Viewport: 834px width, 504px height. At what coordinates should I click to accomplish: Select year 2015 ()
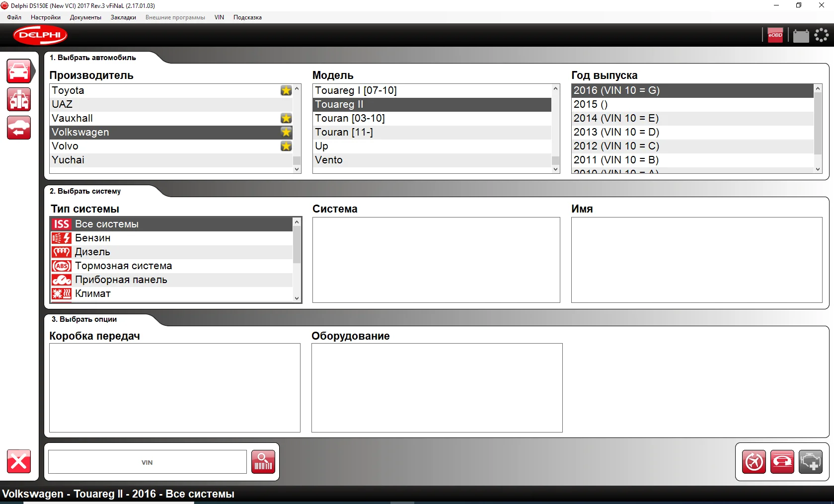[693, 104]
